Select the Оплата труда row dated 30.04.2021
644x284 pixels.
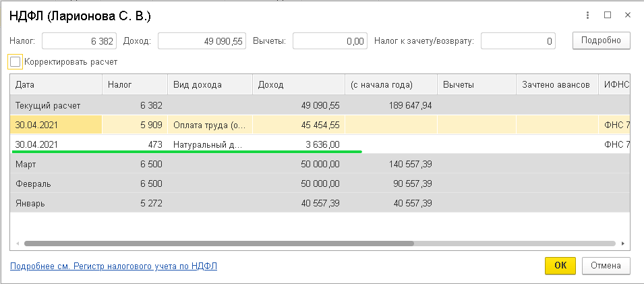pos(210,125)
